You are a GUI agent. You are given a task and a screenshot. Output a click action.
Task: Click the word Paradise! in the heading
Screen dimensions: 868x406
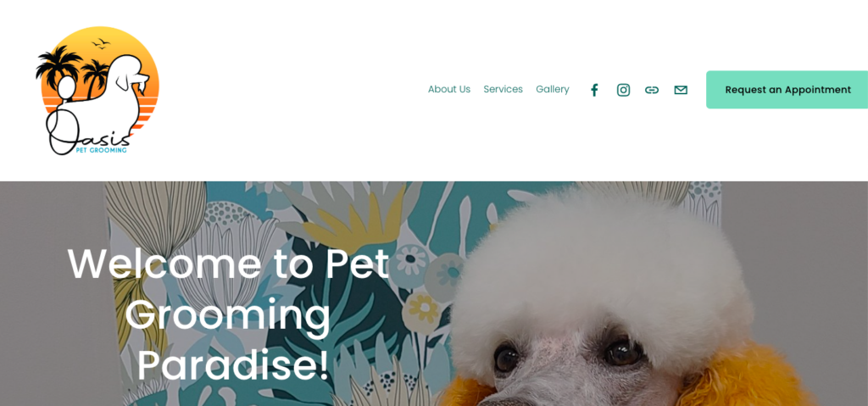pos(233,365)
